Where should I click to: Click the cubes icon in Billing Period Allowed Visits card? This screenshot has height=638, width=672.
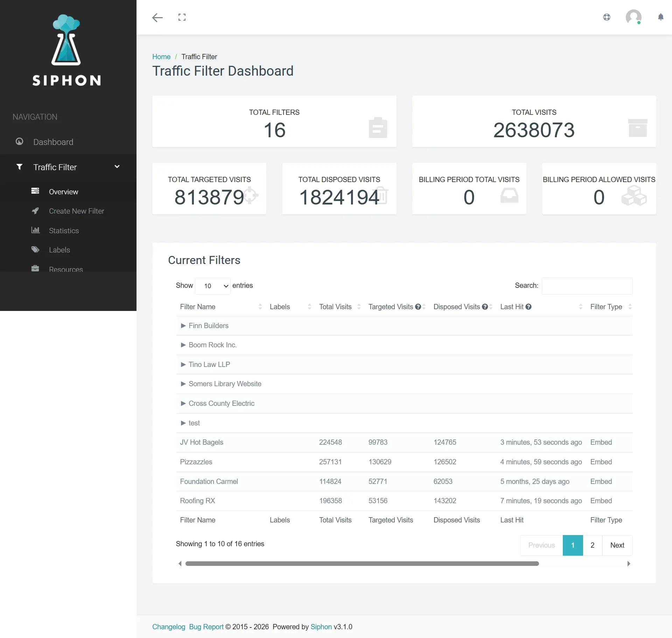pos(634,195)
